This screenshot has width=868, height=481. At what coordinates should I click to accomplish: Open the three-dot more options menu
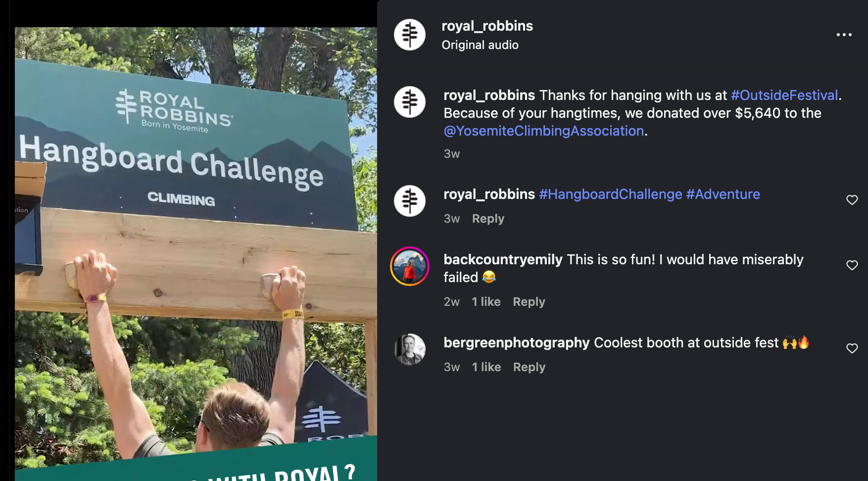tap(844, 35)
